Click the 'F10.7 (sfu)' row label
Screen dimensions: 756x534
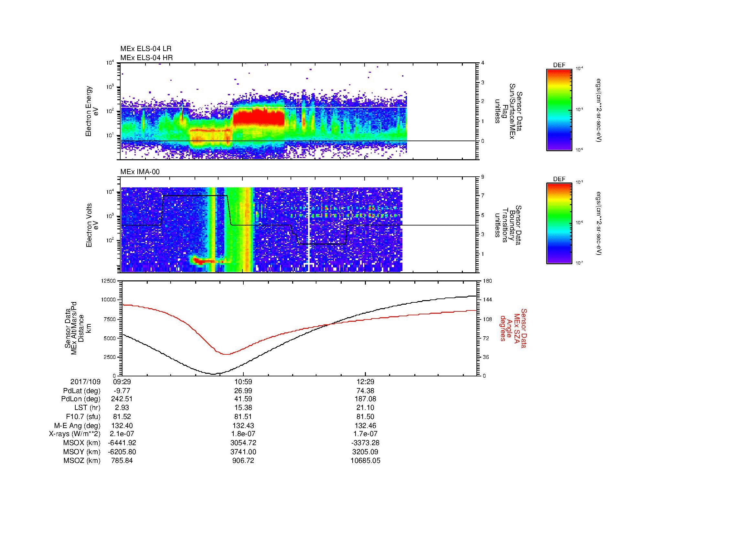[x=83, y=416]
